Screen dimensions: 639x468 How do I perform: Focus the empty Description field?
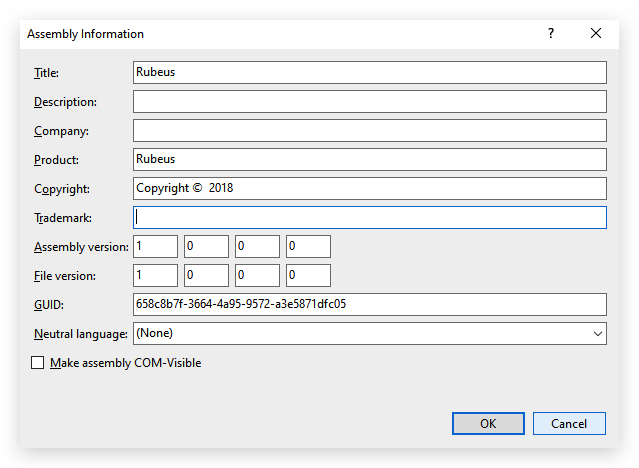[370, 102]
